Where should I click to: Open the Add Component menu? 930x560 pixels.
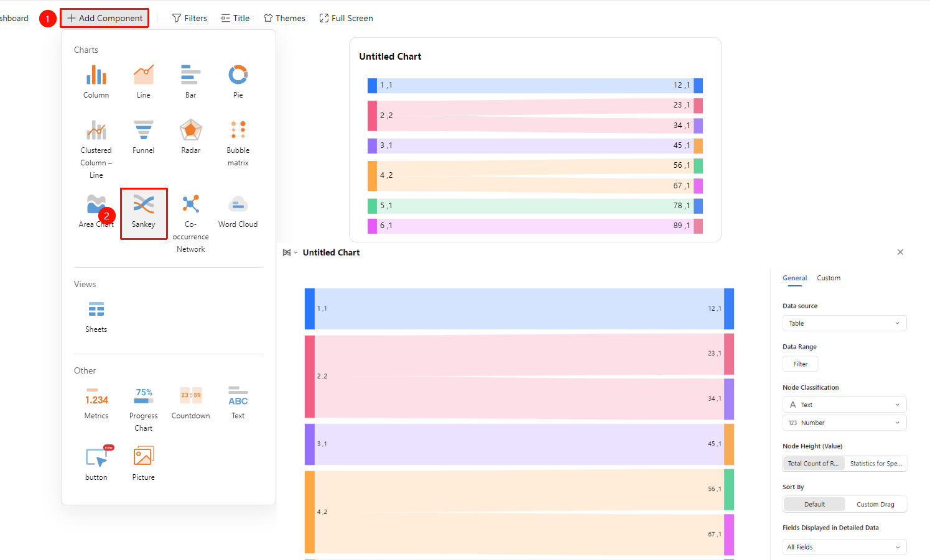(105, 18)
